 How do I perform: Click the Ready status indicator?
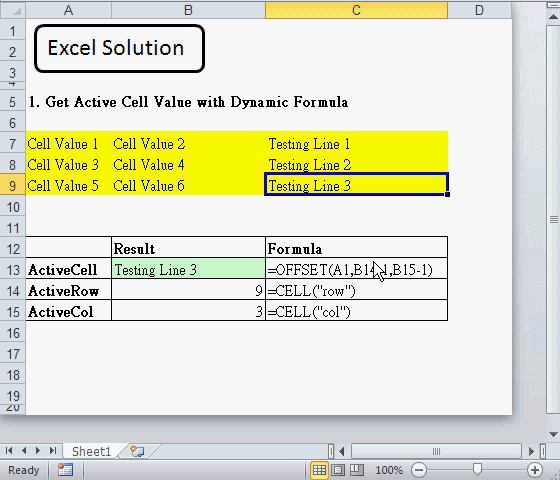click(24, 470)
